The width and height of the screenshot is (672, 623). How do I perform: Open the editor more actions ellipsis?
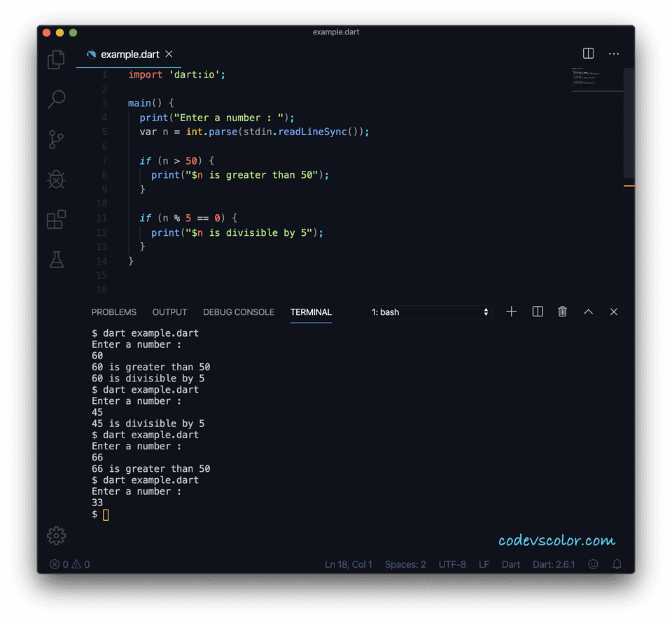tap(614, 54)
